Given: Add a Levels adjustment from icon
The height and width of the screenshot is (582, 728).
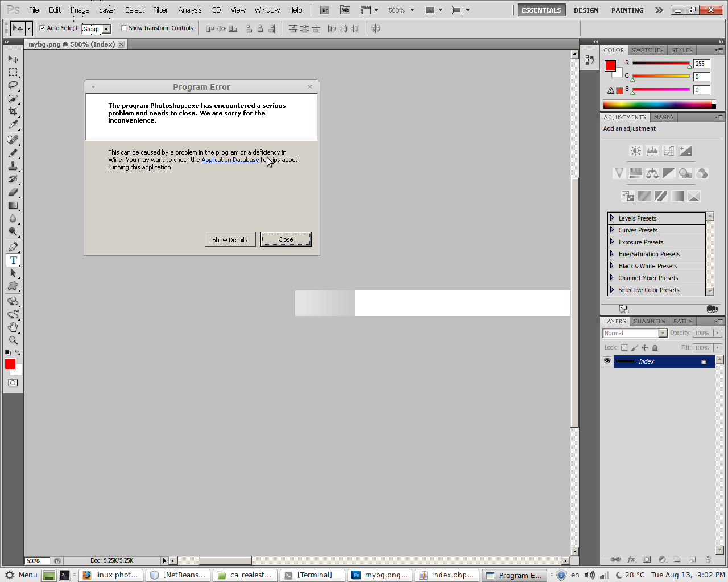Looking at the screenshot, I should click(x=652, y=151).
